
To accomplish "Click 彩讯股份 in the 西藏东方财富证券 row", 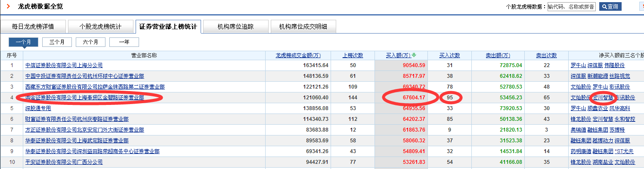I will coord(620,87).
